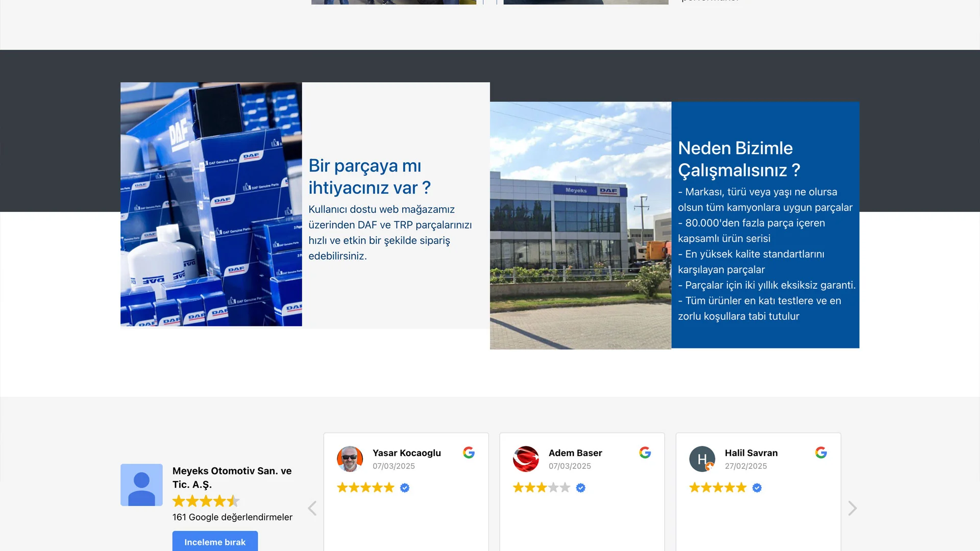Click the Meyeks building photo

tap(580, 225)
